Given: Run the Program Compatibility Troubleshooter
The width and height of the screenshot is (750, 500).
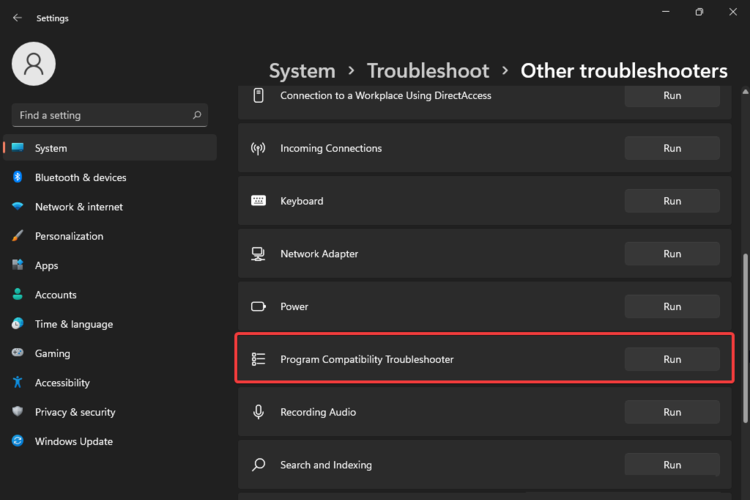Looking at the screenshot, I should tap(672, 359).
